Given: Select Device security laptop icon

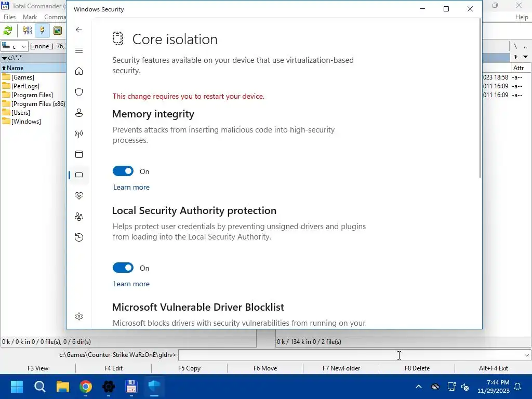Looking at the screenshot, I should click(79, 175).
